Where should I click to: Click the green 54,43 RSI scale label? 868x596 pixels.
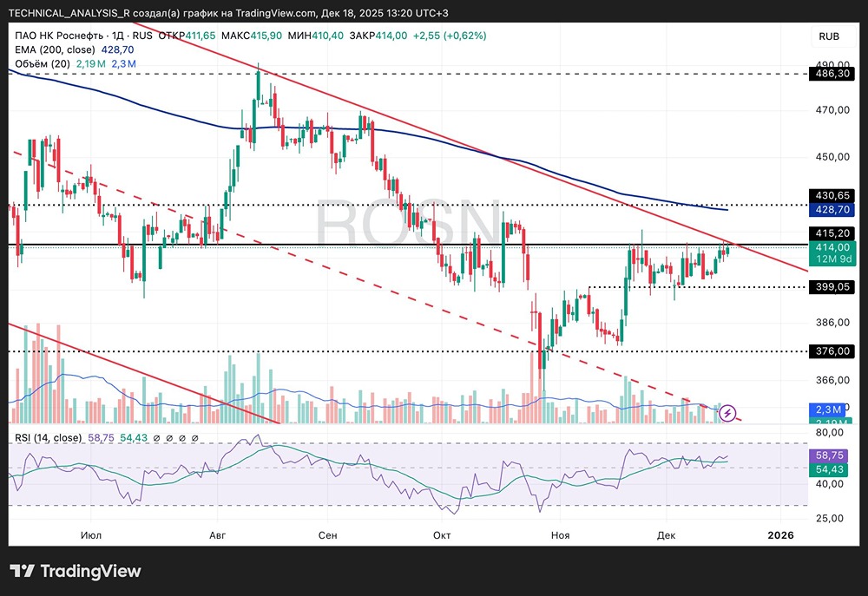pos(829,470)
